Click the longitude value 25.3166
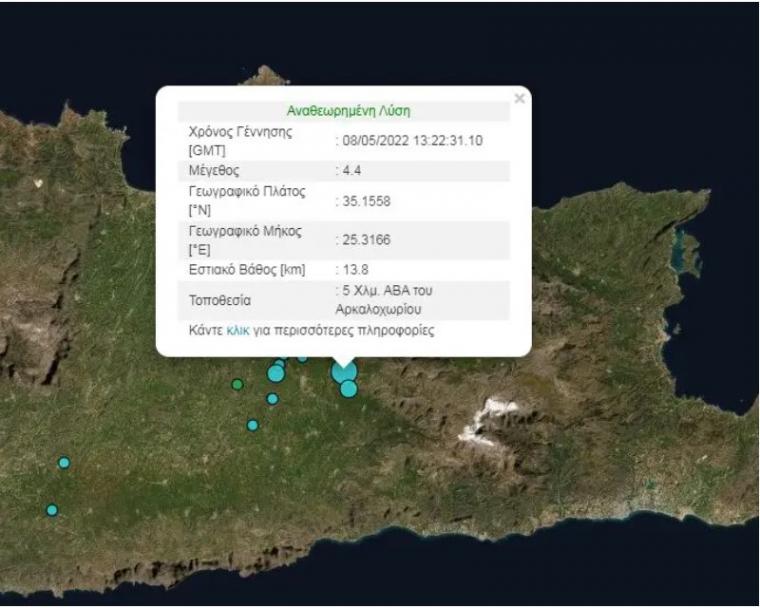This screenshot has width=760, height=608. (365, 240)
